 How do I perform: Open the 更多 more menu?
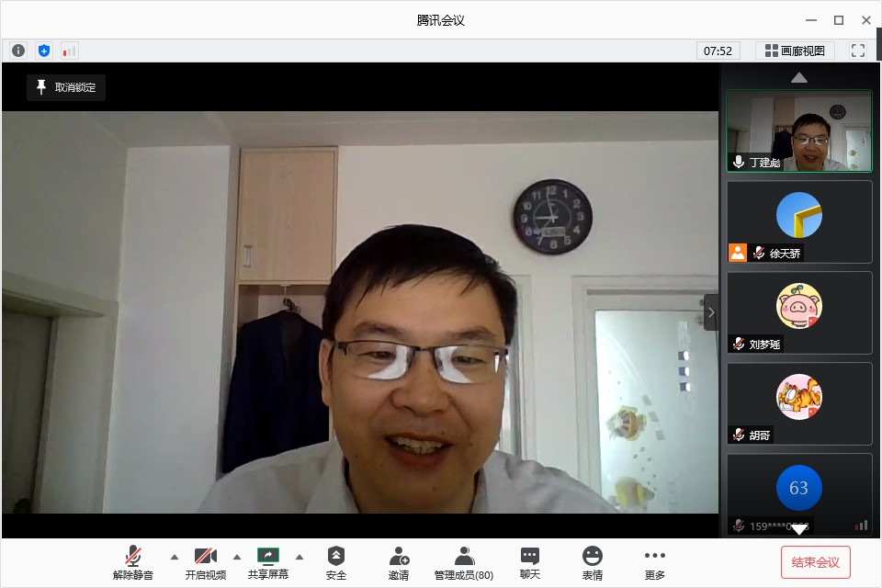[654, 562]
